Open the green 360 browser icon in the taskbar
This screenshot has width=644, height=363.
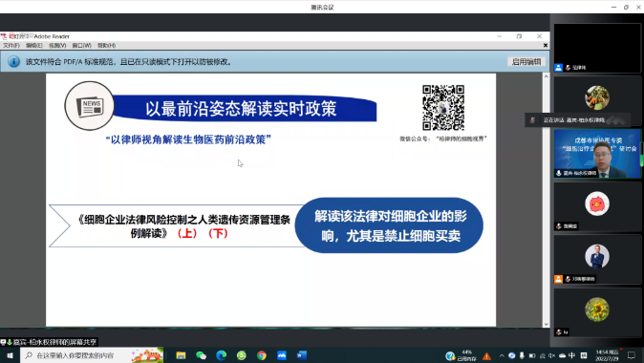click(242, 355)
